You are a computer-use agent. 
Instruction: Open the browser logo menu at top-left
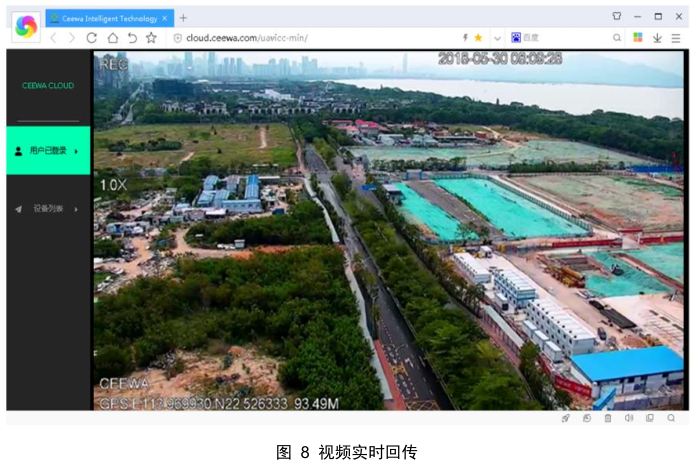click(x=26, y=27)
